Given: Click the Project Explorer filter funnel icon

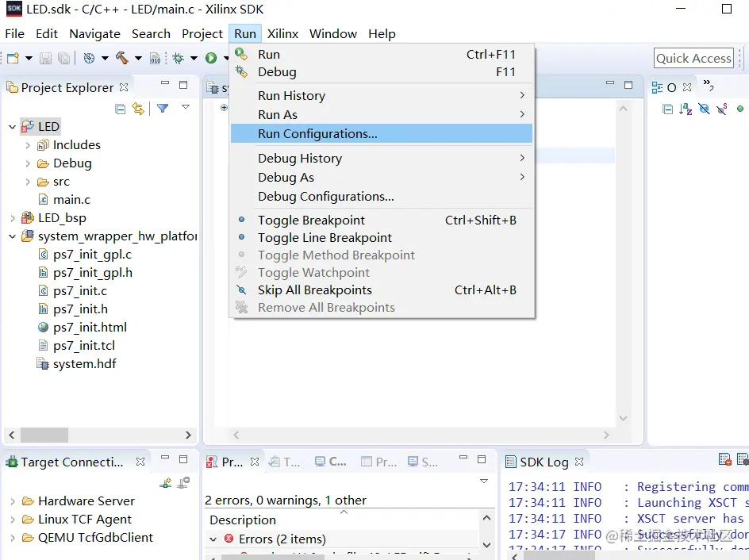Looking at the screenshot, I should coord(163,109).
